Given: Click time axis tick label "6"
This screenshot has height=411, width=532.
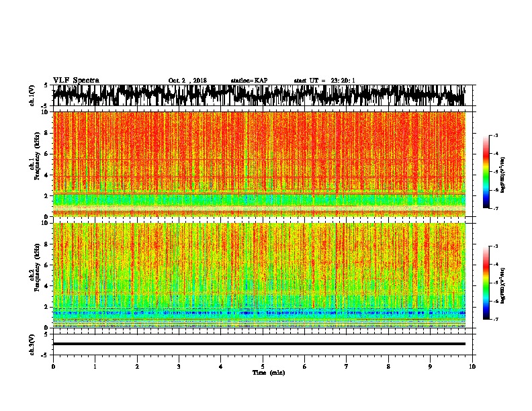Looking at the screenshot, I should tap(305, 367).
